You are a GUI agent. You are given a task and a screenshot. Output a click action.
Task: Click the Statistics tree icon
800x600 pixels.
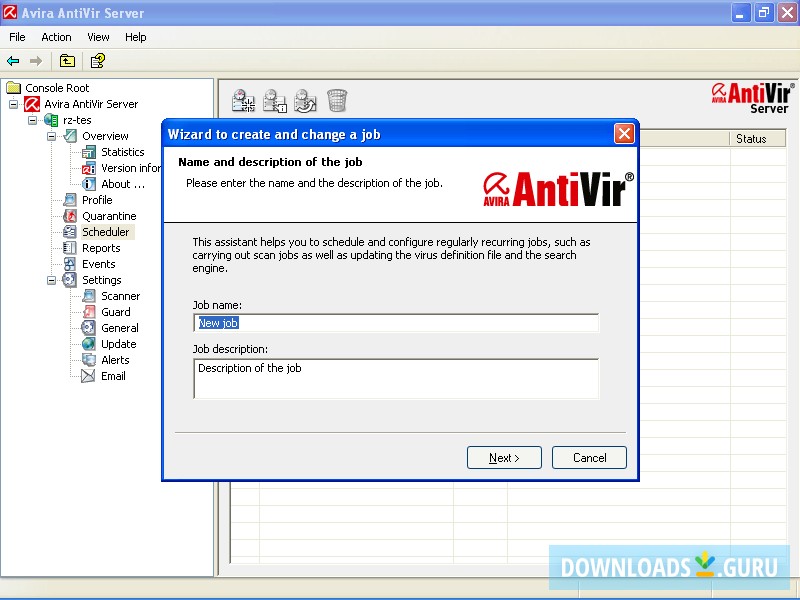click(89, 152)
